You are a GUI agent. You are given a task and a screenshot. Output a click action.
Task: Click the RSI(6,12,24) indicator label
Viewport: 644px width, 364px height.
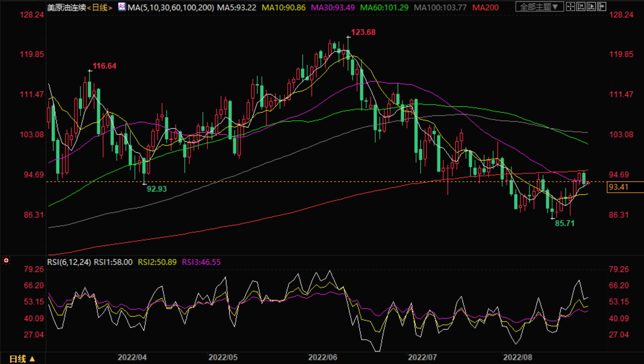click(69, 262)
